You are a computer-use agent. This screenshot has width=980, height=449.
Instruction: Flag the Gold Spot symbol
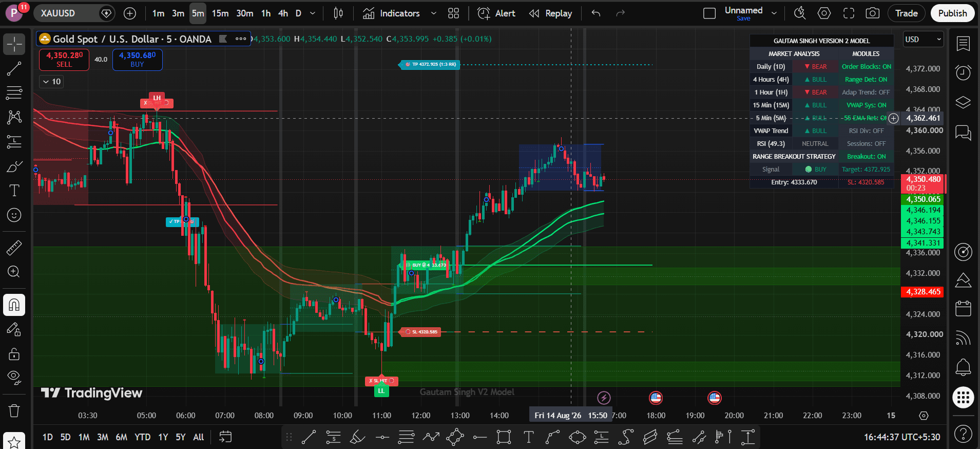tap(223, 39)
